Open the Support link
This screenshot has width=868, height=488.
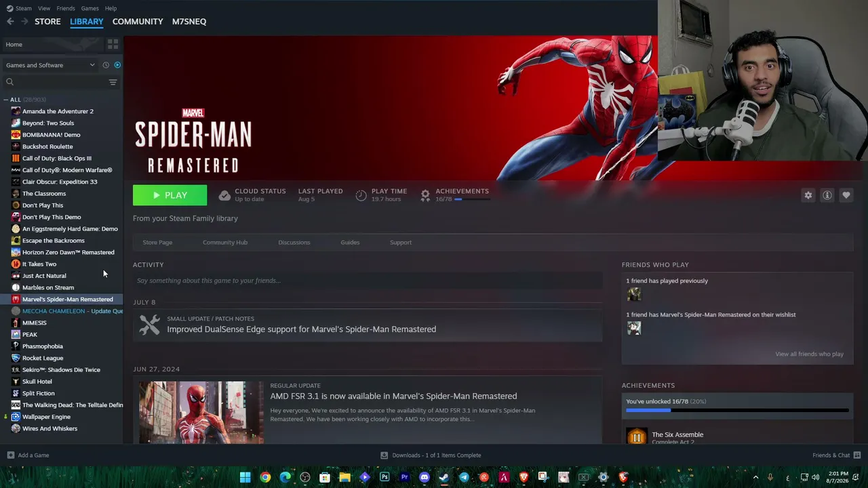point(401,242)
